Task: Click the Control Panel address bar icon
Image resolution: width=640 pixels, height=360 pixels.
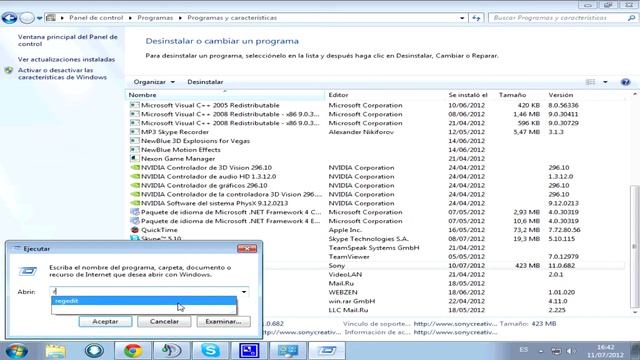Action: click(51, 18)
